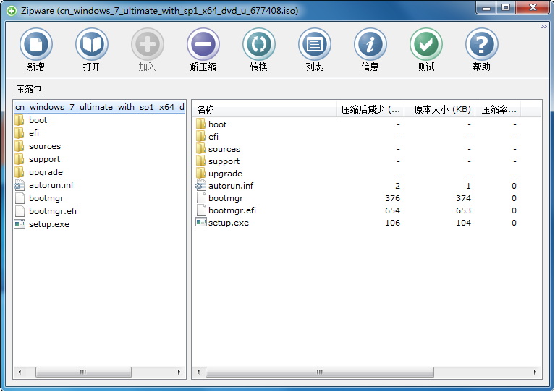
Task: Sort by 压缩后减少 column header
Action: [370, 110]
